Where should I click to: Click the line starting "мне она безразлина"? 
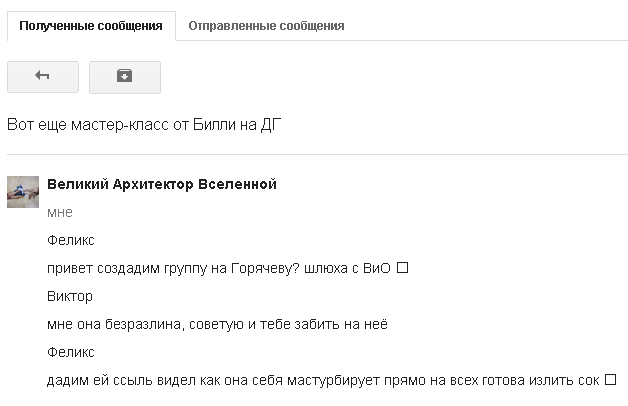217,324
